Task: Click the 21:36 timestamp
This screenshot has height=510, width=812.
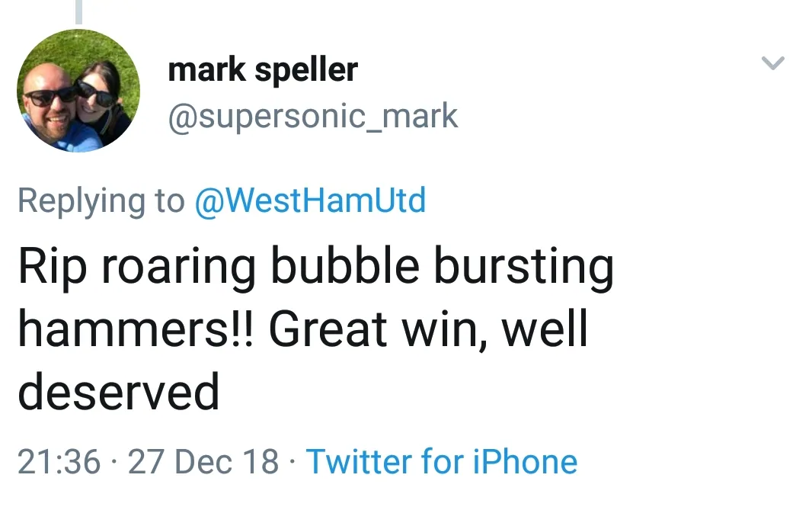Action: point(59,461)
